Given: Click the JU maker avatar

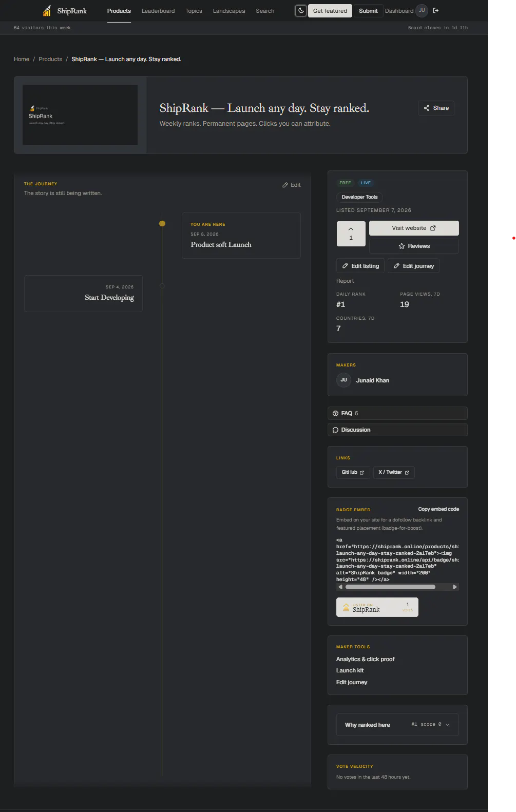Looking at the screenshot, I should tap(343, 380).
